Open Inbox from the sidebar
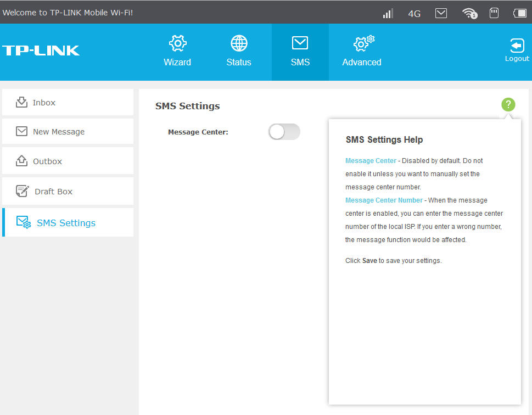Viewport: 532px width, 415px height. 68,102
